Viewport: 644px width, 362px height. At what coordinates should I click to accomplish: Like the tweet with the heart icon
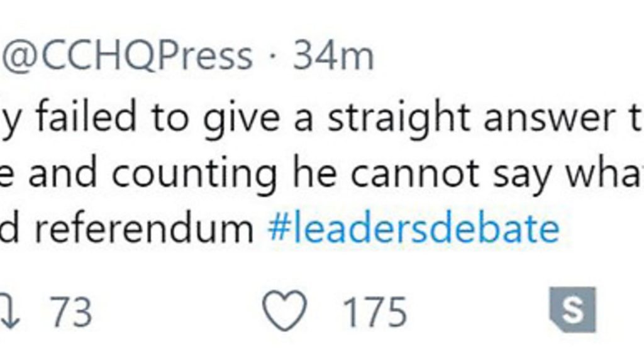click(x=285, y=310)
